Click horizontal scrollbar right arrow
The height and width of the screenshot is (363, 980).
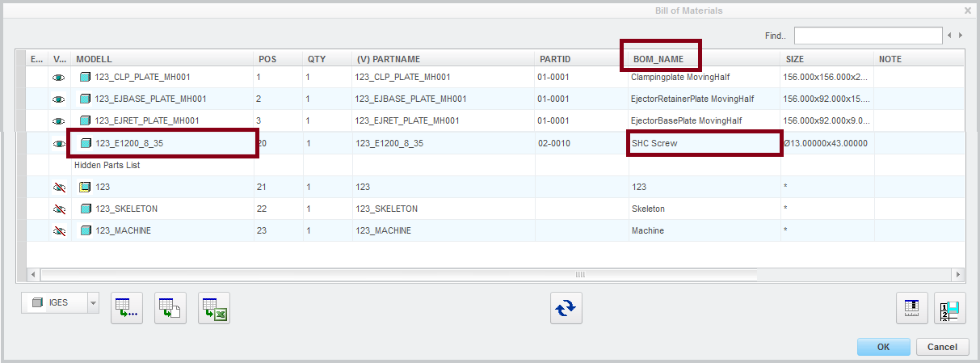(x=958, y=275)
